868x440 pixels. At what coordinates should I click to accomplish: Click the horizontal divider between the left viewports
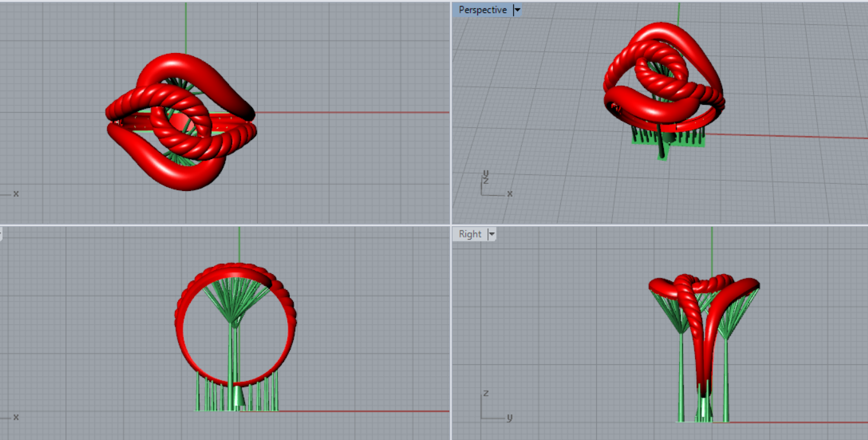pos(223,225)
